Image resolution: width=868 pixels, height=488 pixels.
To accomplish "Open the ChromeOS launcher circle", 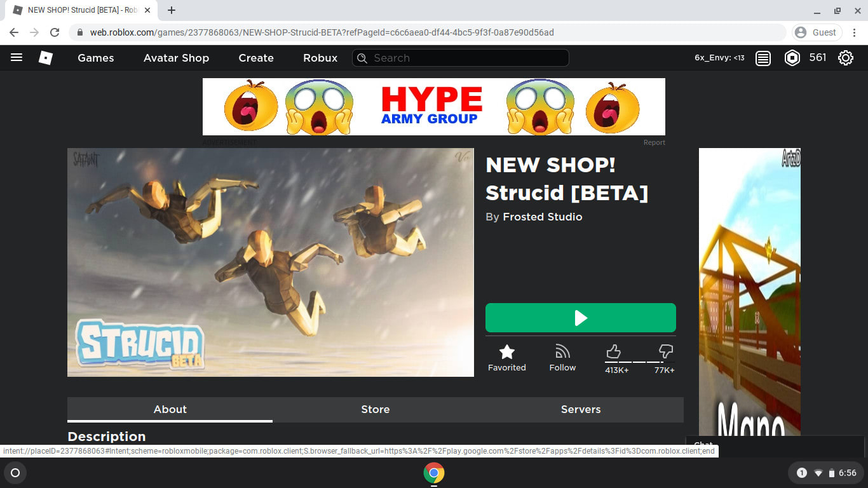I will click(15, 473).
